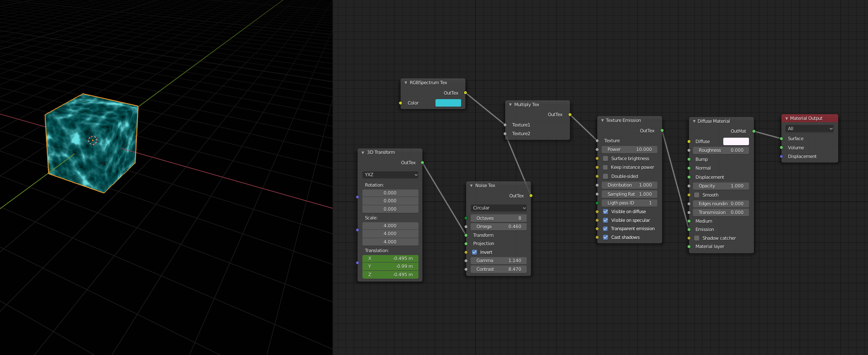Click OutMat output socket on Diffuse Material
The height and width of the screenshot is (355, 868).
[754, 131]
